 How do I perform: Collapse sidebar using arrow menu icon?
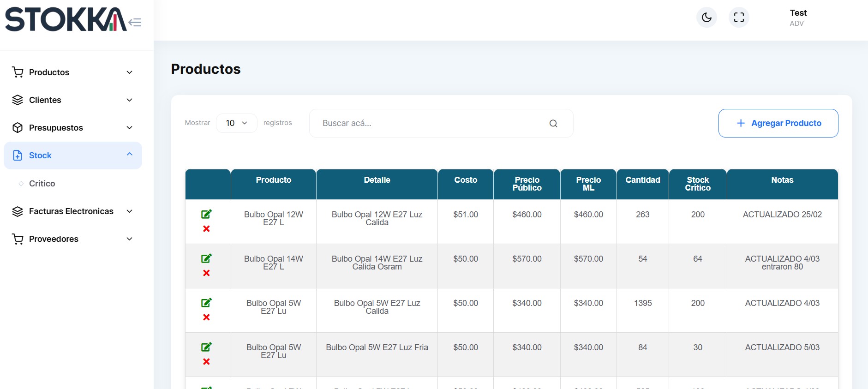point(135,22)
